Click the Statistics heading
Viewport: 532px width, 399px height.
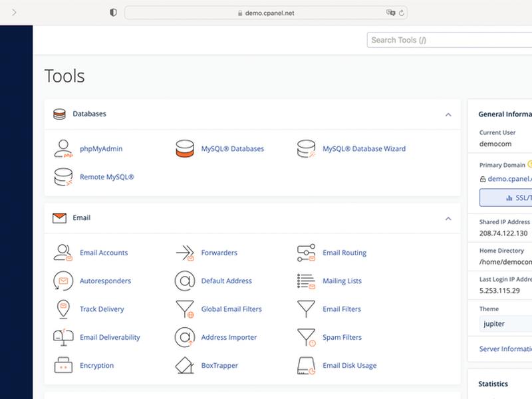point(493,384)
